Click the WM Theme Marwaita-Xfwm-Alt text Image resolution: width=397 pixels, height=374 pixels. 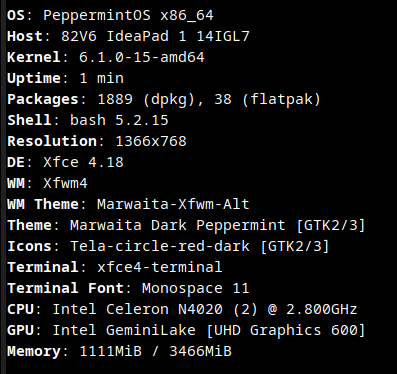coord(128,204)
